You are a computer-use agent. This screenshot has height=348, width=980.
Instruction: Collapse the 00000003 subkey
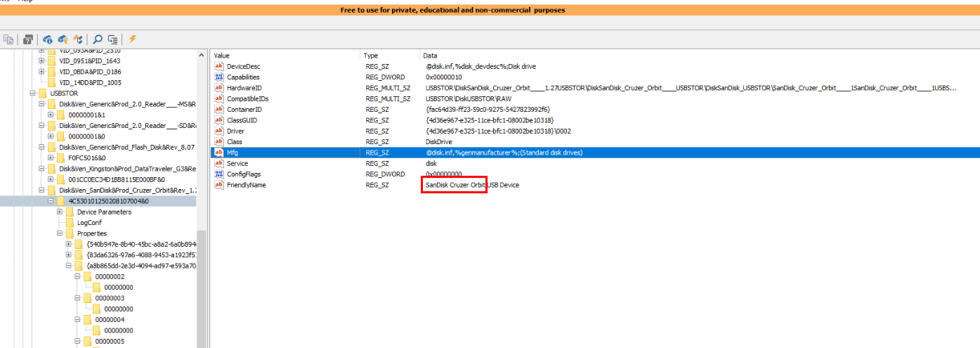pos(78,299)
